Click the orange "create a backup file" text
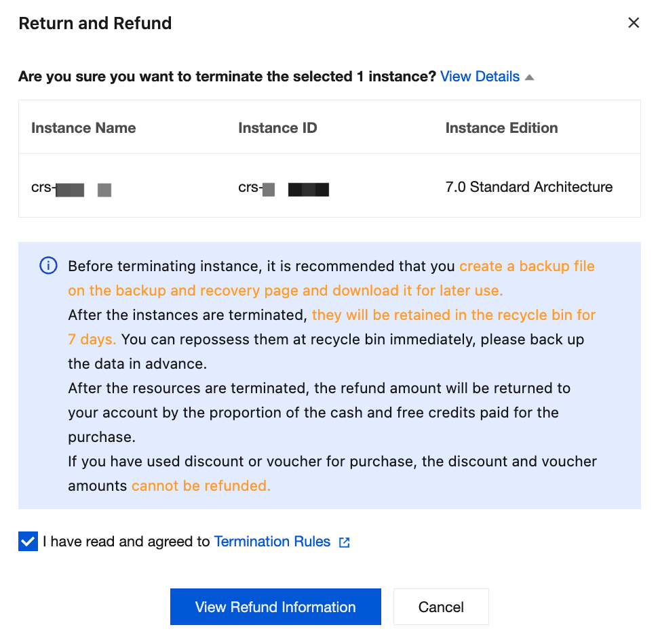Screen dimensions: 658x644 click(526, 266)
